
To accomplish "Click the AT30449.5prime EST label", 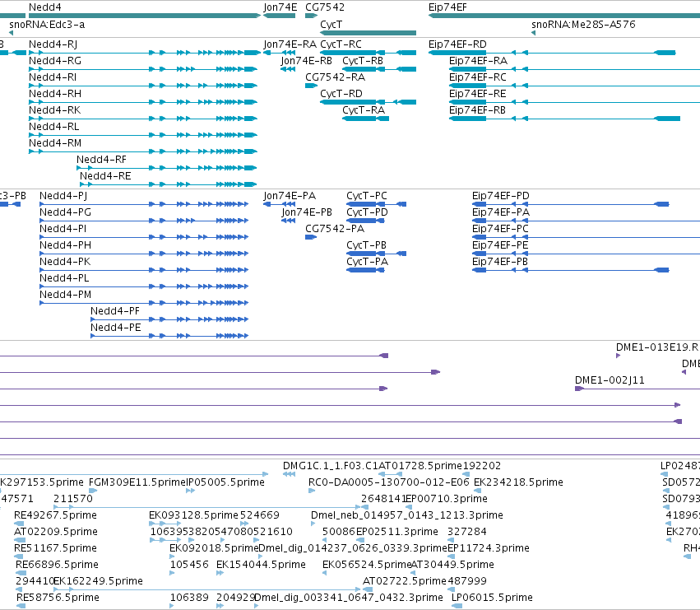I will point(452,565).
